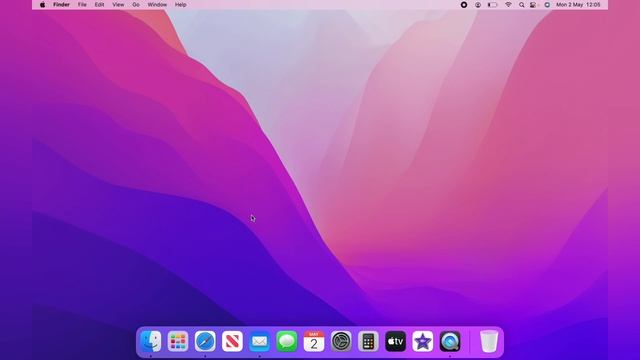Click the date and time clock

[578, 5]
